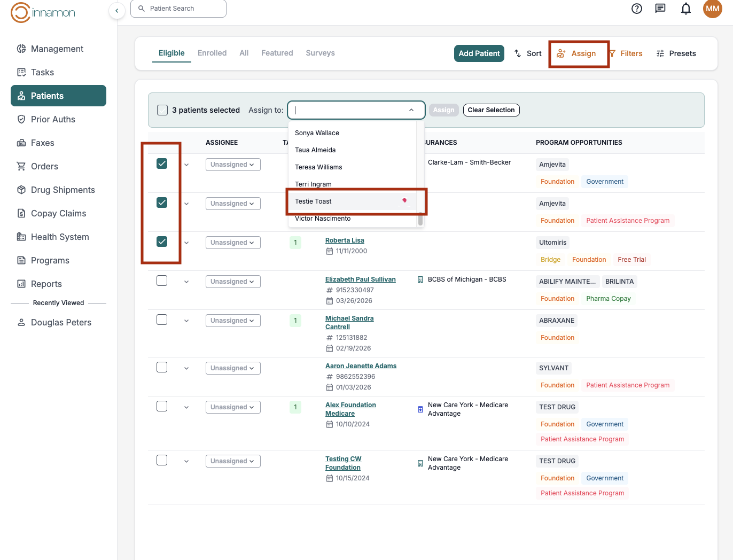
Task: Check the Testing CW Foundation row checkbox
Action: pos(162,460)
